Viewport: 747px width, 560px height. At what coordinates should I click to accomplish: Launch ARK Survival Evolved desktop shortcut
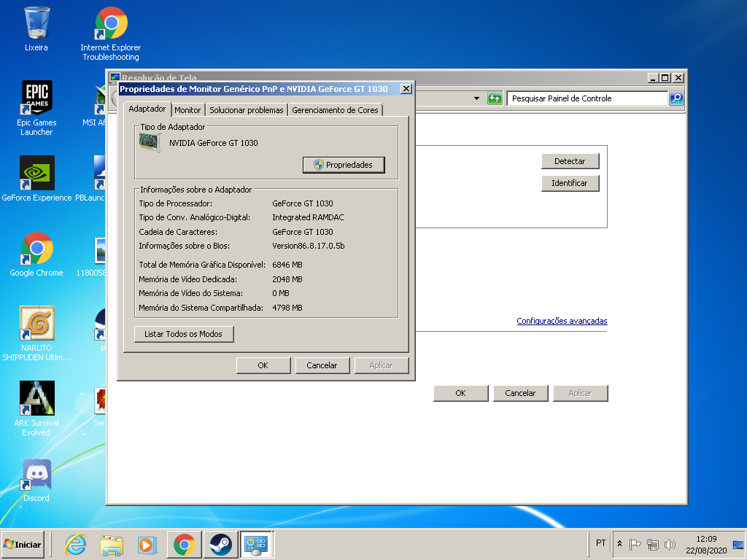point(36,408)
